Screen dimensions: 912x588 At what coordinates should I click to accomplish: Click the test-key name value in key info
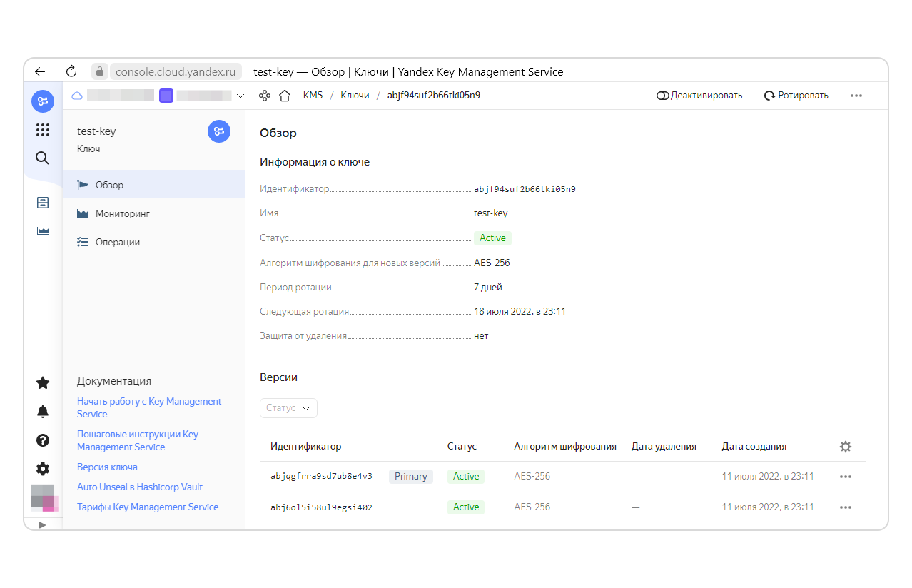point(491,213)
